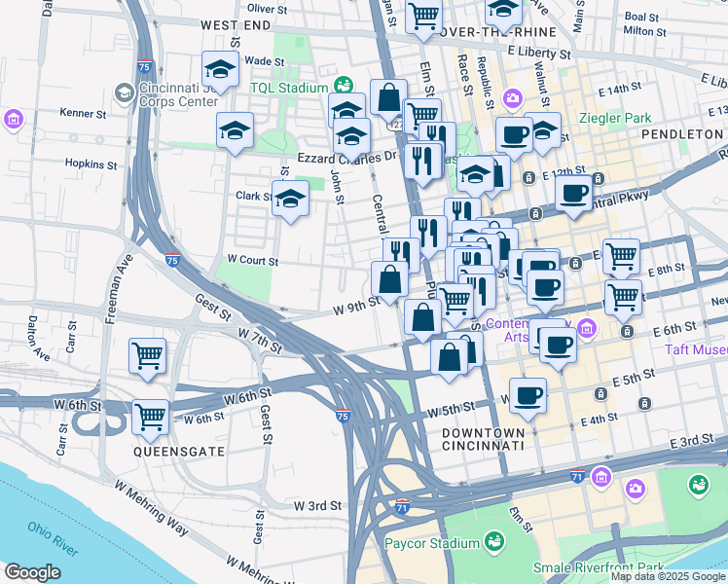Click the TQL Stadium label
728x584 pixels.
[289, 88]
